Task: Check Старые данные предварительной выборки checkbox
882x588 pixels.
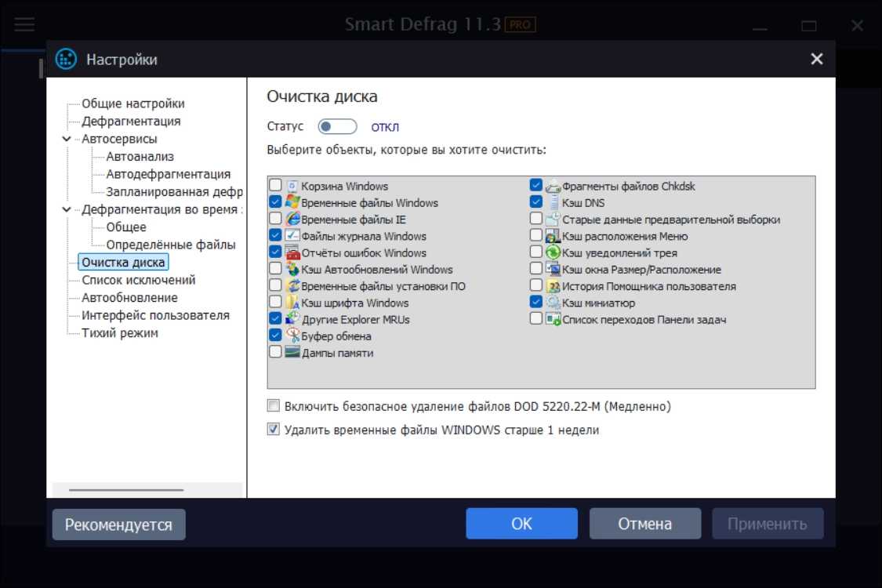Action: (536, 218)
